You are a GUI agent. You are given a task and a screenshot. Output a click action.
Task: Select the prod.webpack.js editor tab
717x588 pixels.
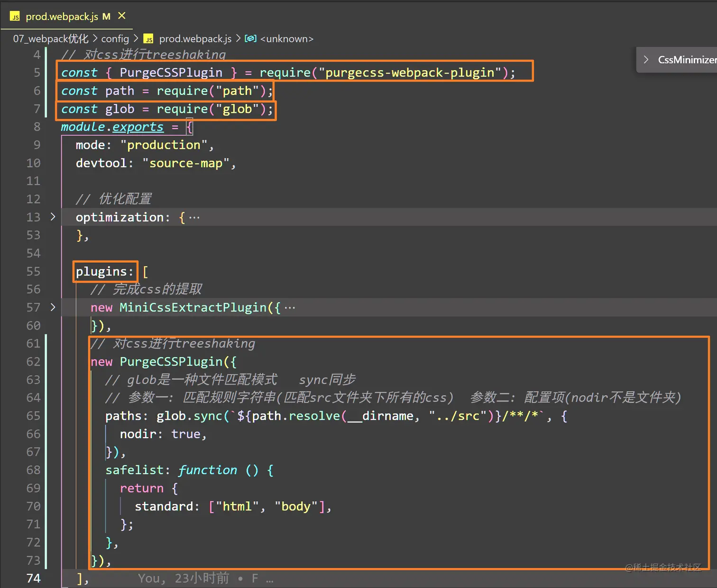(x=67, y=16)
